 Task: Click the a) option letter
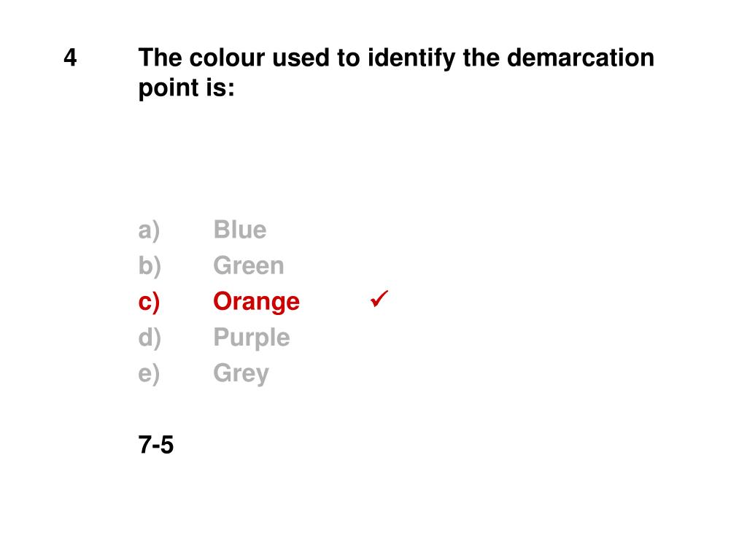click(x=149, y=230)
